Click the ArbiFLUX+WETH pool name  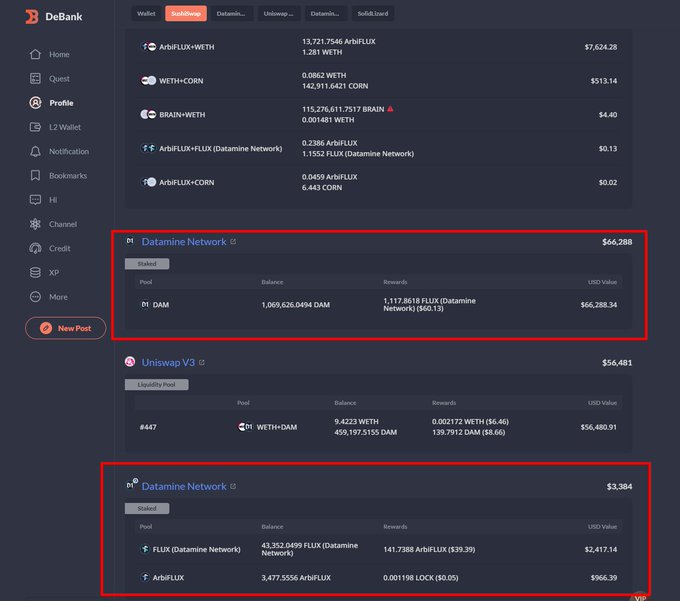(x=186, y=47)
